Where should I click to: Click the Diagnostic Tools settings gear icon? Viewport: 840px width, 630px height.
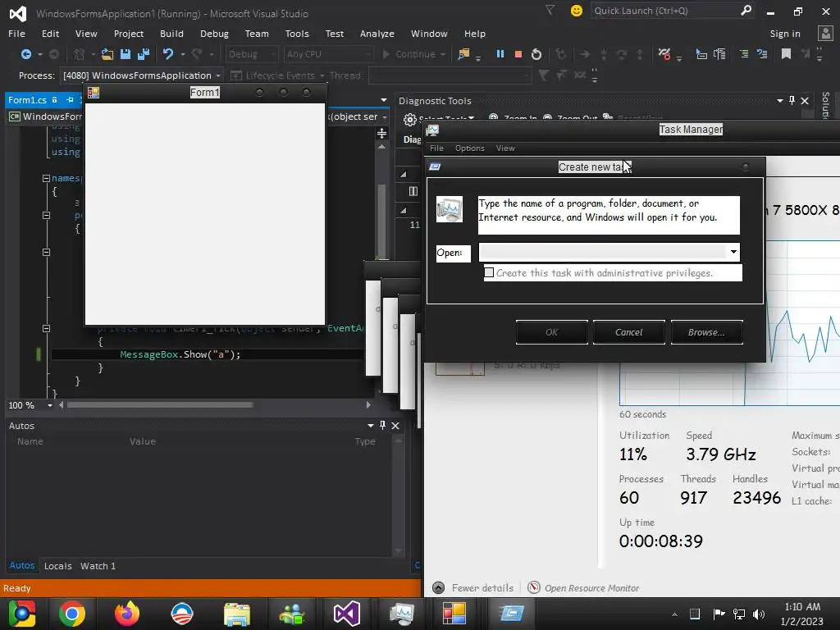pyautogui.click(x=410, y=120)
